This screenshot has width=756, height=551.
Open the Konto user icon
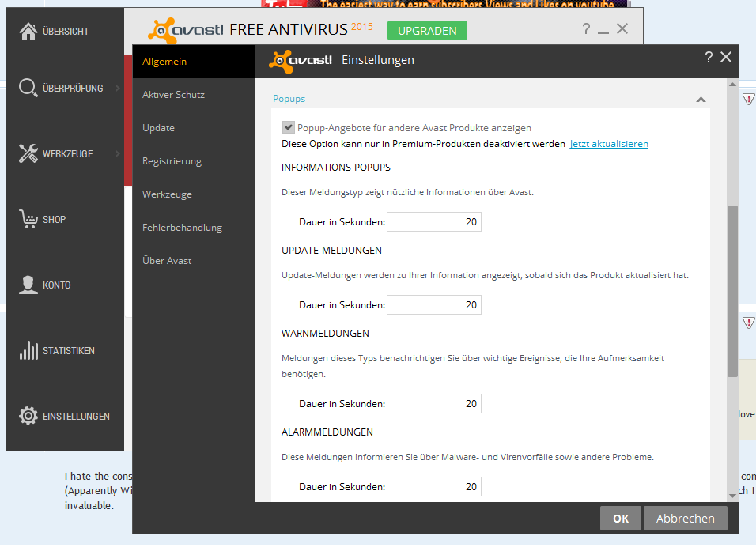(x=28, y=285)
